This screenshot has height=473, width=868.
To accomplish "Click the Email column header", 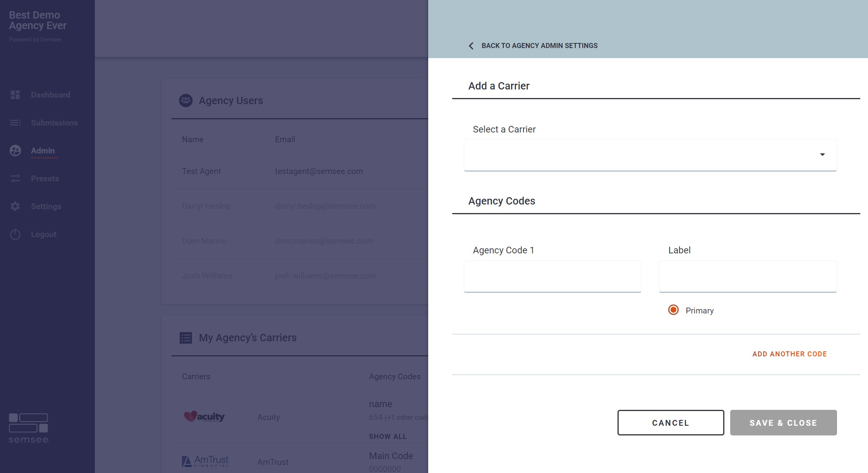I will click(285, 139).
